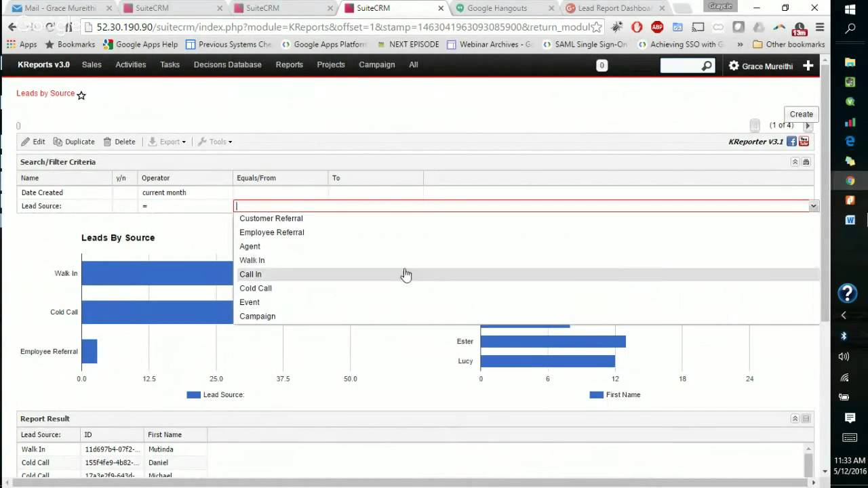
Task: Open the Sales navigation menu
Action: coord(92,64)
